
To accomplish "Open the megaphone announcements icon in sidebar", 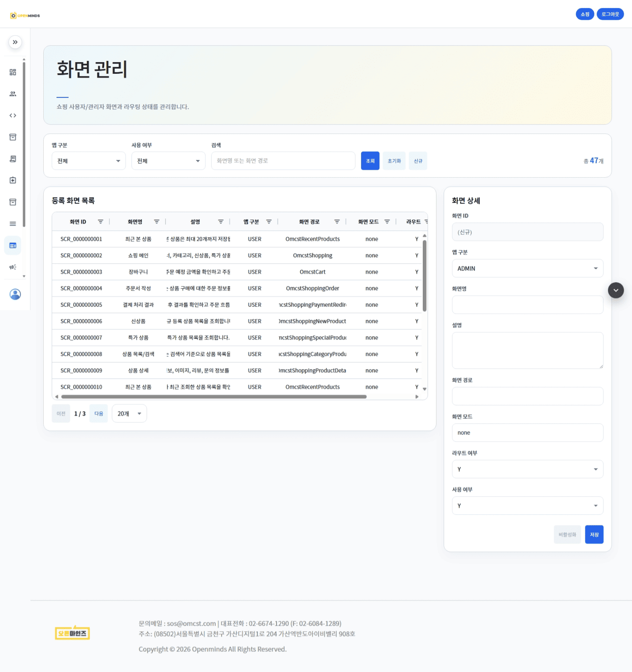I will pyautogui.click(x=13, y=267).
